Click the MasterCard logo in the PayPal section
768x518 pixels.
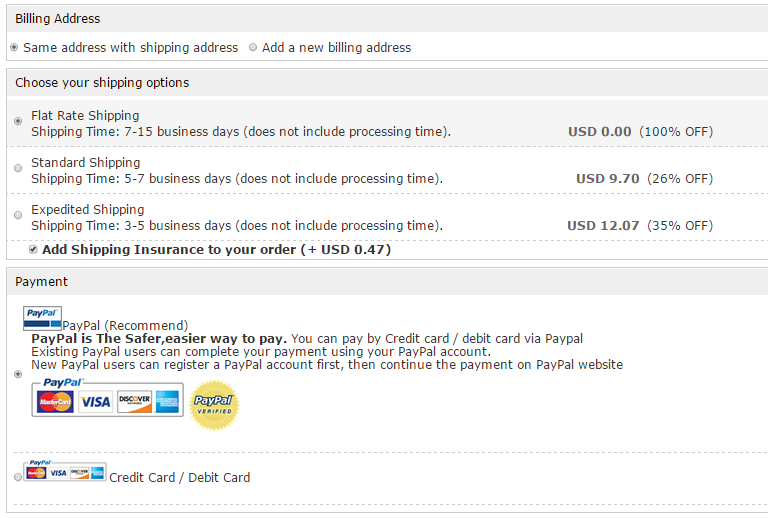click(x=55, y=402)
